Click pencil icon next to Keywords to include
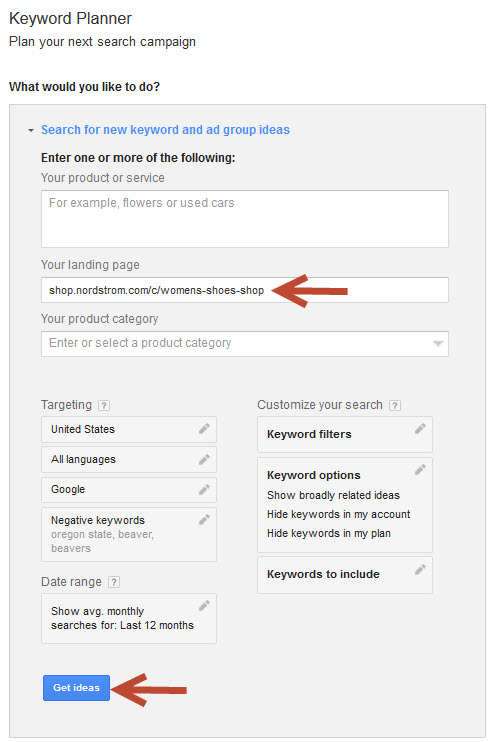Image resolution: width=495 pixels, height=742 pixels. [420, 569]
